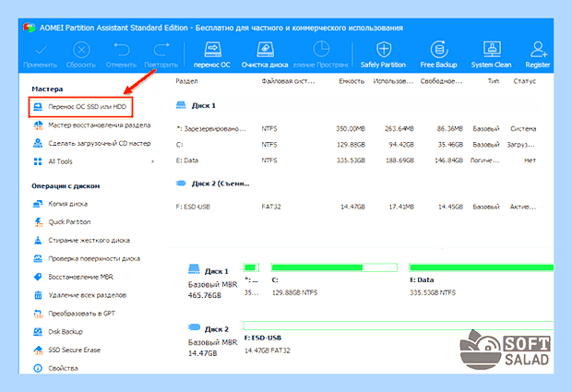Screen dimensions: 572x392
Task: Sort by the Тип column header
Action: [x=494, y=81]
